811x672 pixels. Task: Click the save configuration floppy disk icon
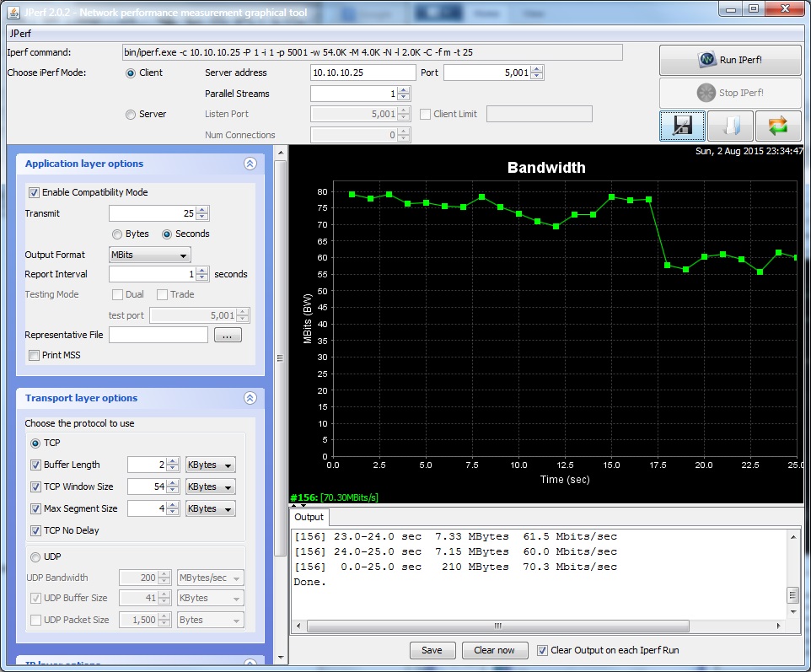(682, 126)
